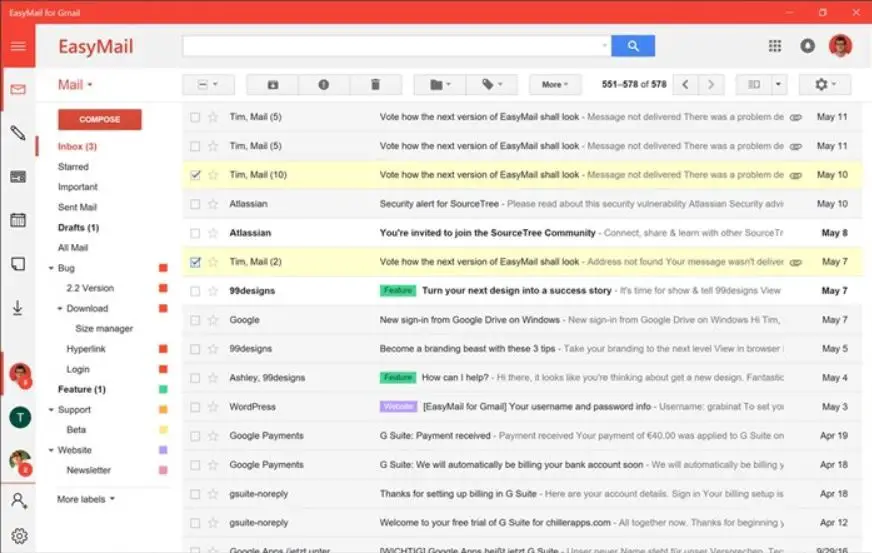Open the settings gear dropdown in toolbar
Screen dimensions: 872x553
click(x=825, y=85)
